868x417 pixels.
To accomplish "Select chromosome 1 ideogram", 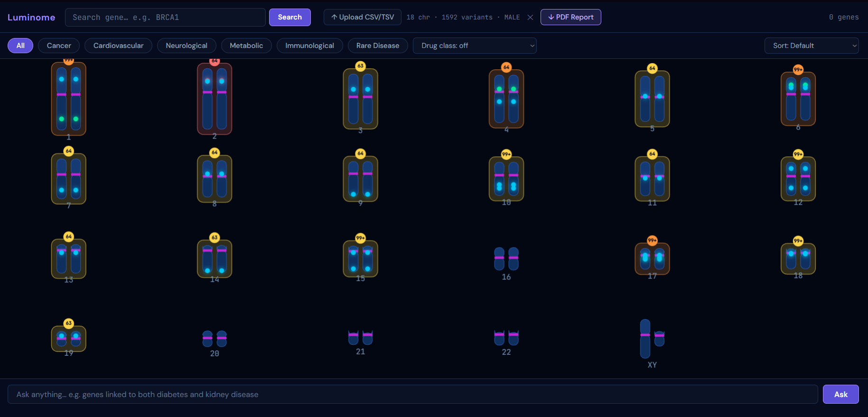I will click(x=69, y=99).
